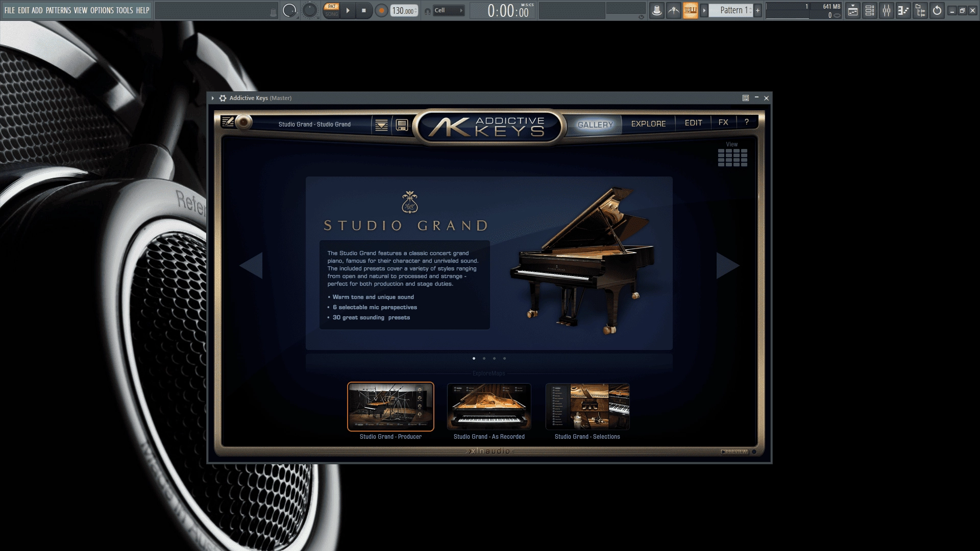This screenshot has width=980, height=551.
Task: Stop playback with the stop button
Action: [364, 10]
